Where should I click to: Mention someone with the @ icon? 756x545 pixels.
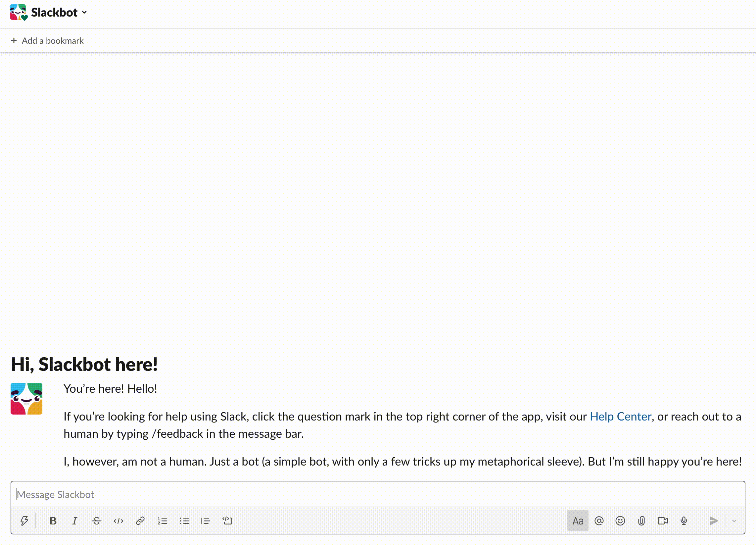click(x=599, y=520)
